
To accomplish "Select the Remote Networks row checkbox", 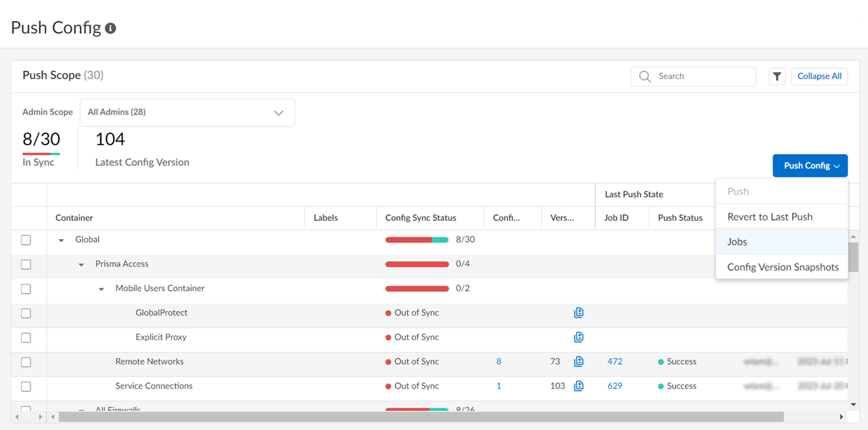I will [26, 362].
